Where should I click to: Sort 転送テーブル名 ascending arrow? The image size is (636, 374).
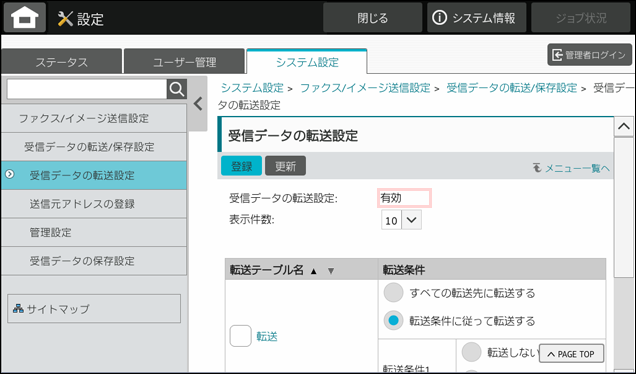point(313,271)
